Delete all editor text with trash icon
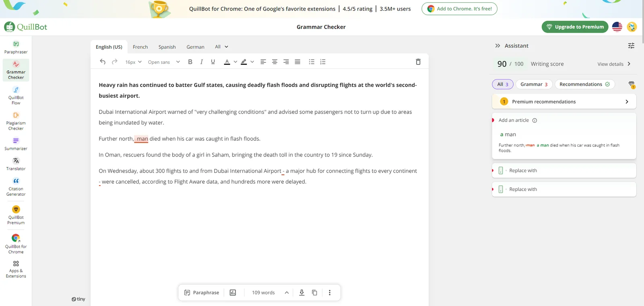644x306 pixels. point(418,62)
